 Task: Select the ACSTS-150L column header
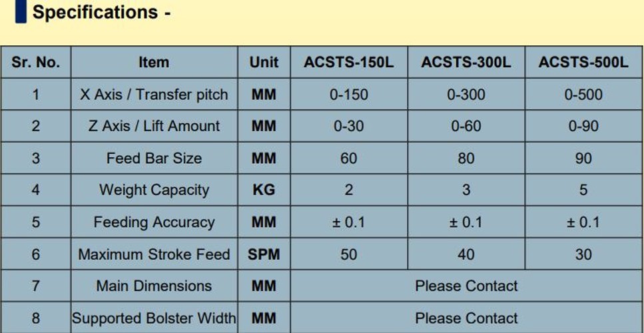(x=349, y=63)
